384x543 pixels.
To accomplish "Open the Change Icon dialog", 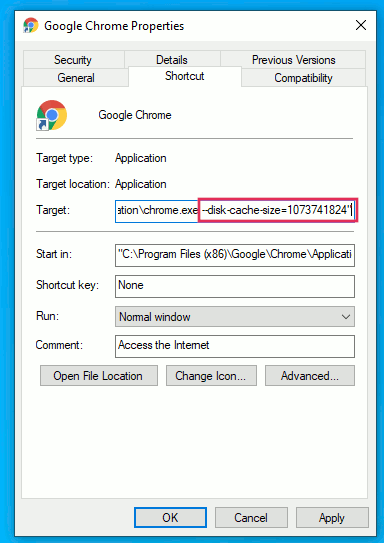I will coord(211,376).
